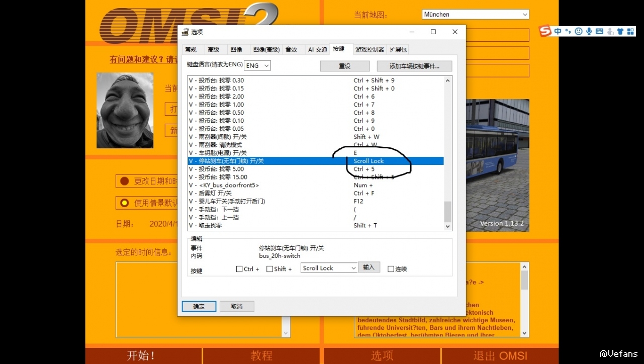Select row 手动挡: 上一挡

pos(316,217)
